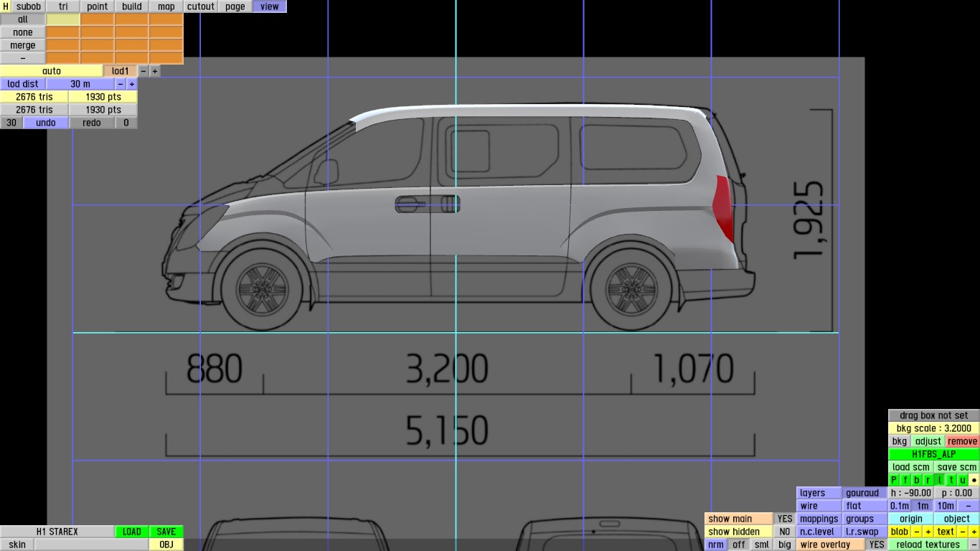Image resolution: width=980 pixels, height=551 pixels.
Task: Click the save scm button
Action: point(957,467)
